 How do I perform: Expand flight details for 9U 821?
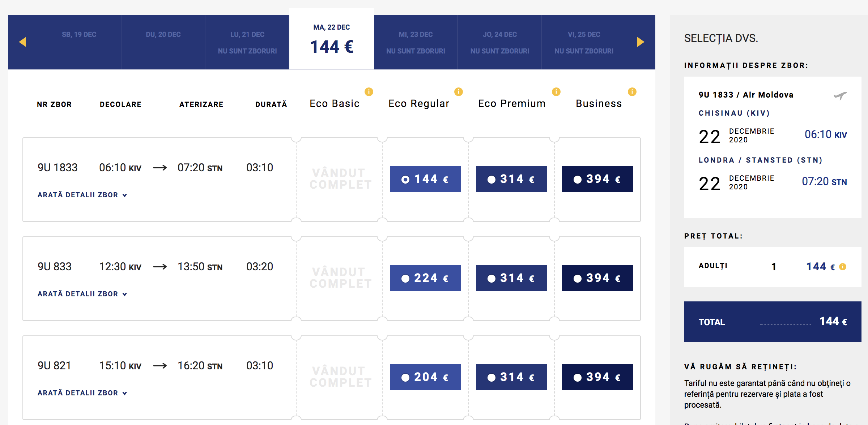pyautogui.click(x=82, y=393)
